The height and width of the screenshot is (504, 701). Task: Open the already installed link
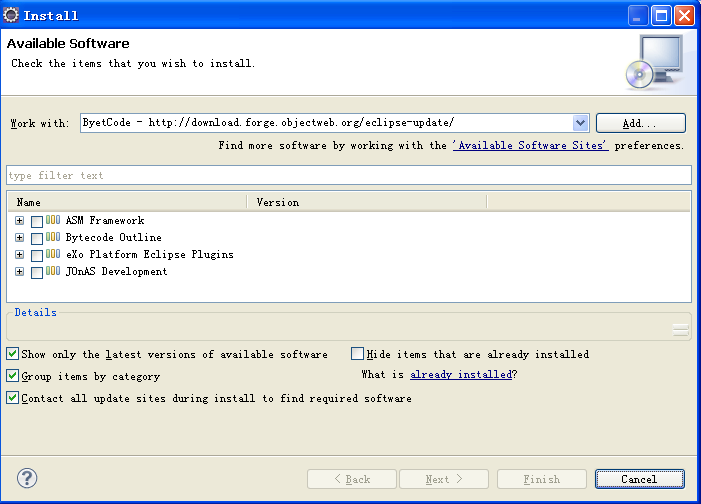(461, 374)
